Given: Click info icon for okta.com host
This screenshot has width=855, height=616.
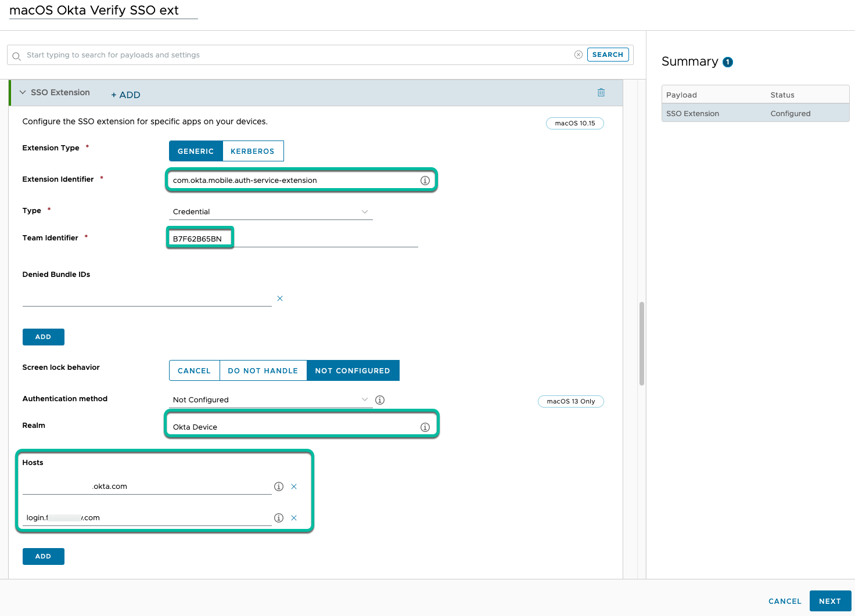Looking at the screenshot, I should tap(279, 487).
